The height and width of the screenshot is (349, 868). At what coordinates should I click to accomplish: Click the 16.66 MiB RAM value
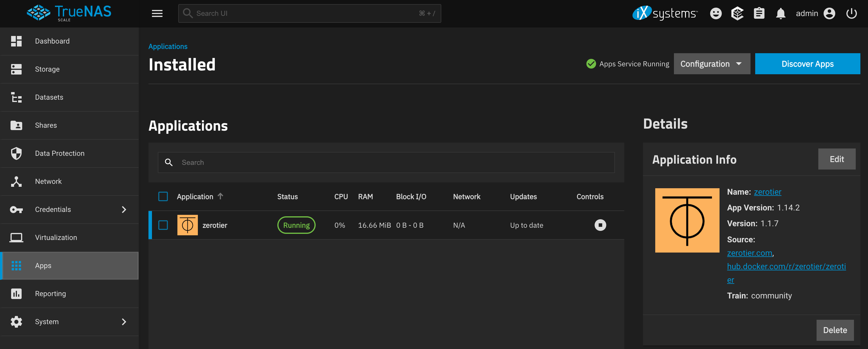(x=374, y=225)
